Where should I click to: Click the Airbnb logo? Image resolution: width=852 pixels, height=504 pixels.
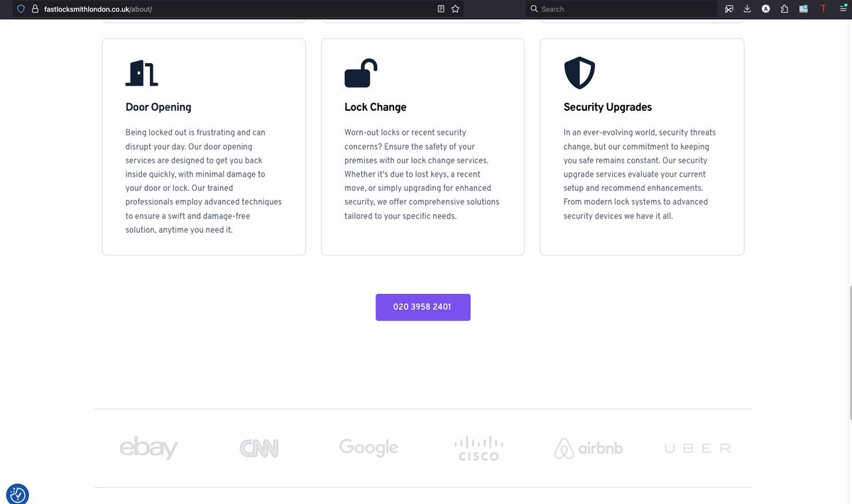point(589,448)
